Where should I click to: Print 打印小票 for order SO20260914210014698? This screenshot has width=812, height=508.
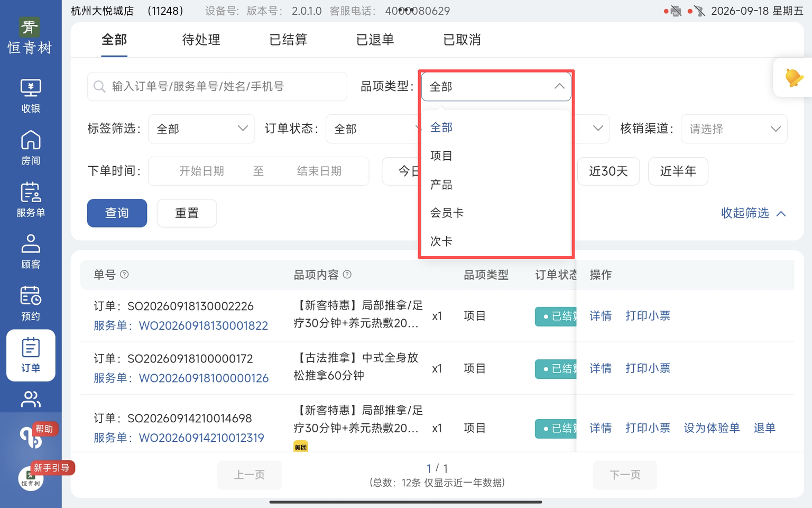(x=648, y=428)
